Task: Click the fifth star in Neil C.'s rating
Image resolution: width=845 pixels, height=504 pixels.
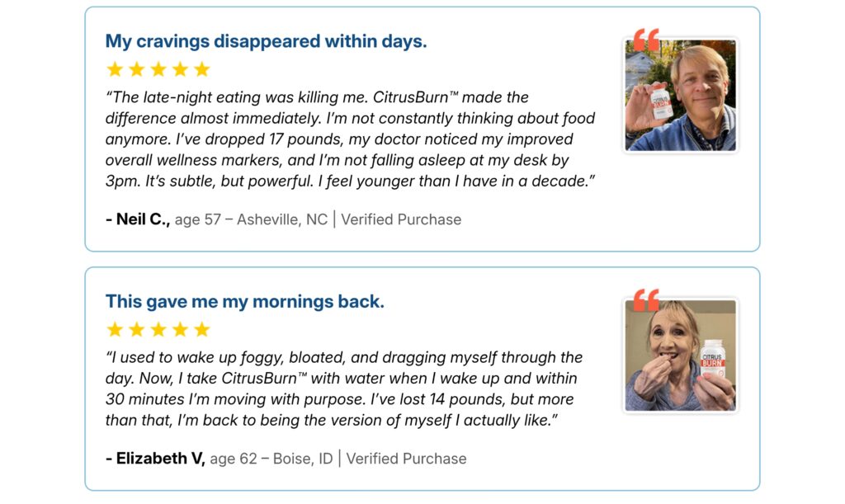Action: pos(202,69)
